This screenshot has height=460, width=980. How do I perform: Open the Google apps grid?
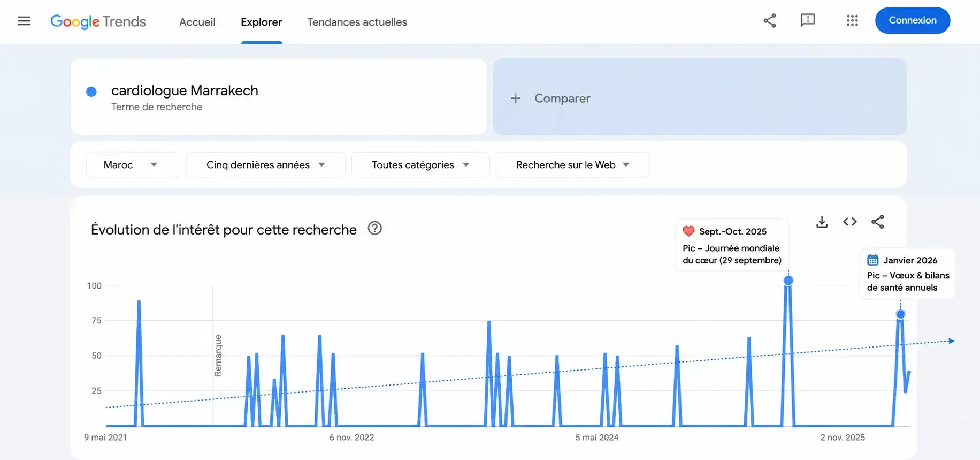[x=852, y=20]
